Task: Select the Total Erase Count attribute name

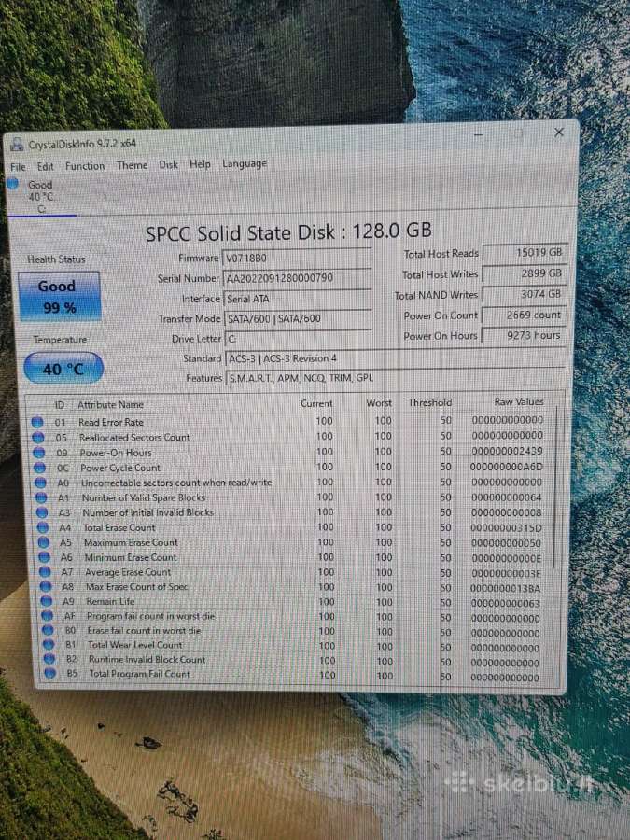Action: click(119, 527)
